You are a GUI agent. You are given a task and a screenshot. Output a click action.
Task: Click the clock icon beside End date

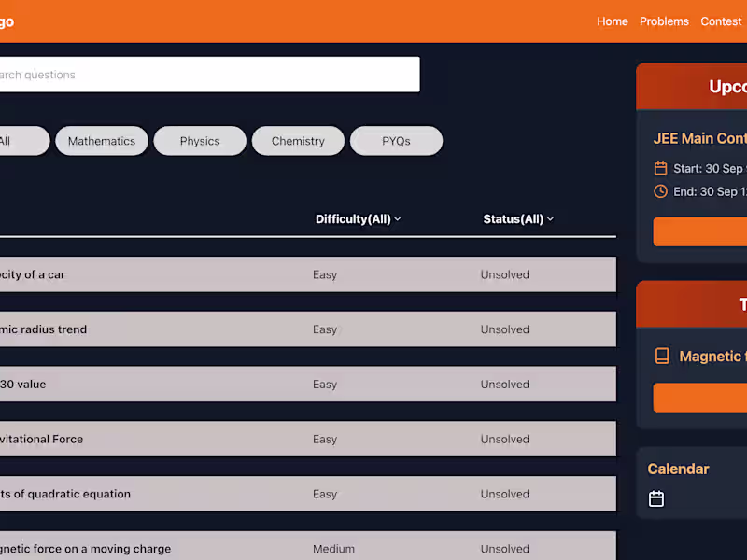(660, 191)
